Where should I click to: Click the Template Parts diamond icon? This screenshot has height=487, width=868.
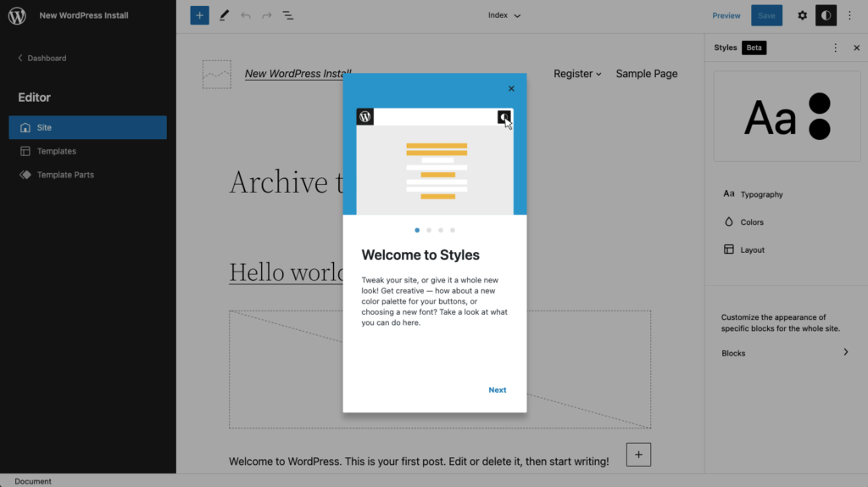click(x=25, y=175)
